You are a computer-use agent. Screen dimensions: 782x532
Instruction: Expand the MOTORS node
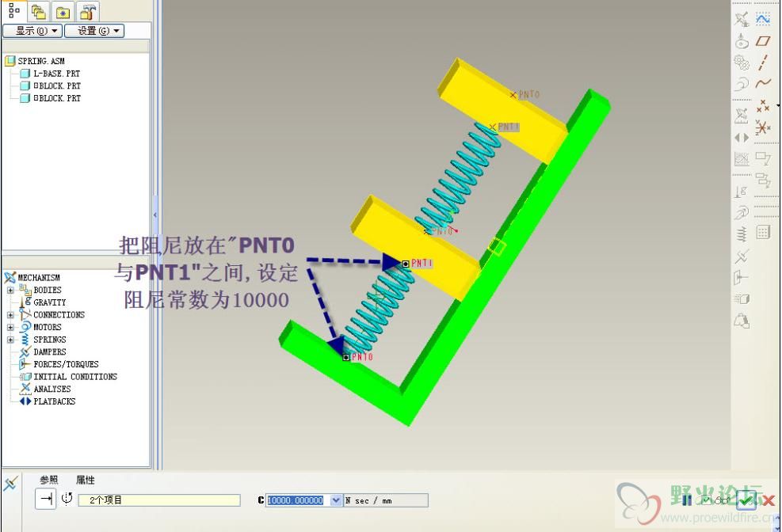click(x=10, y=327)
